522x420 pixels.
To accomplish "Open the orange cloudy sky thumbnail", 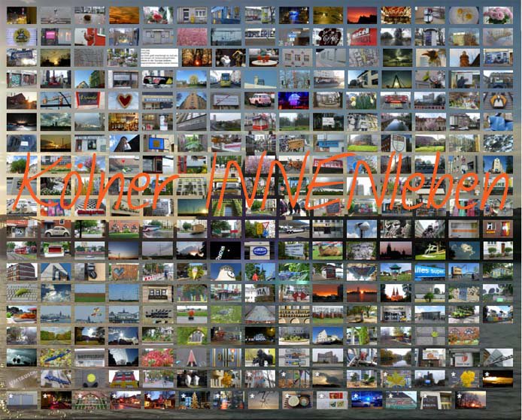I will [x=124, y=15].
